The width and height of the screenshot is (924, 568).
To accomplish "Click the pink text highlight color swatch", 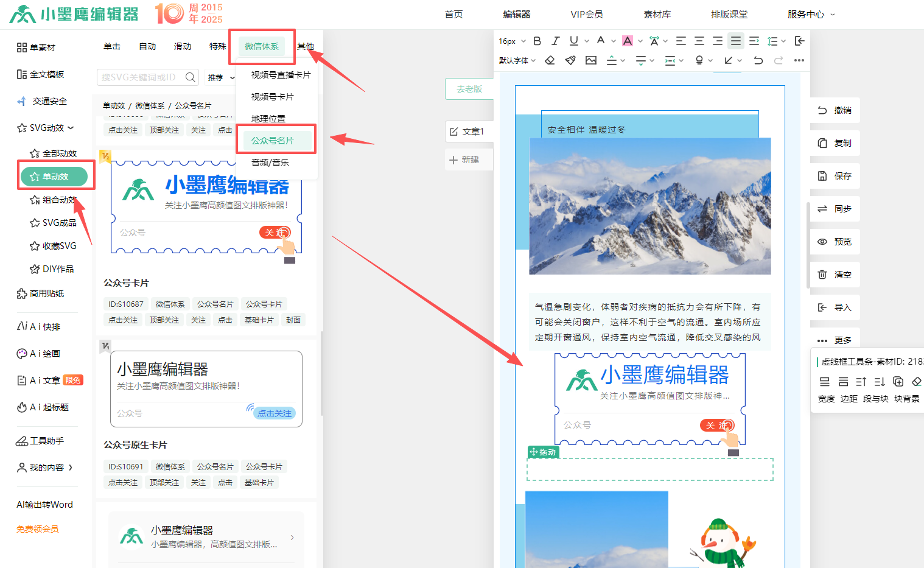I will point(628,41).
